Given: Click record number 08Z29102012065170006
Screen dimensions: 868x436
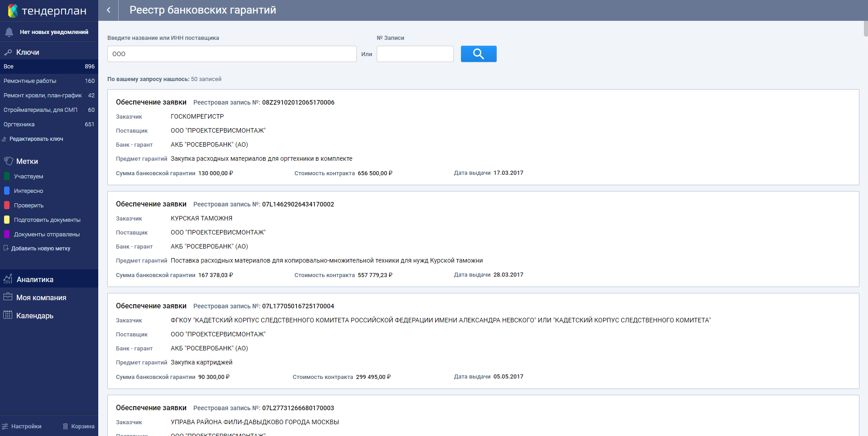Looking at the screenshot, I should [298, 102].
